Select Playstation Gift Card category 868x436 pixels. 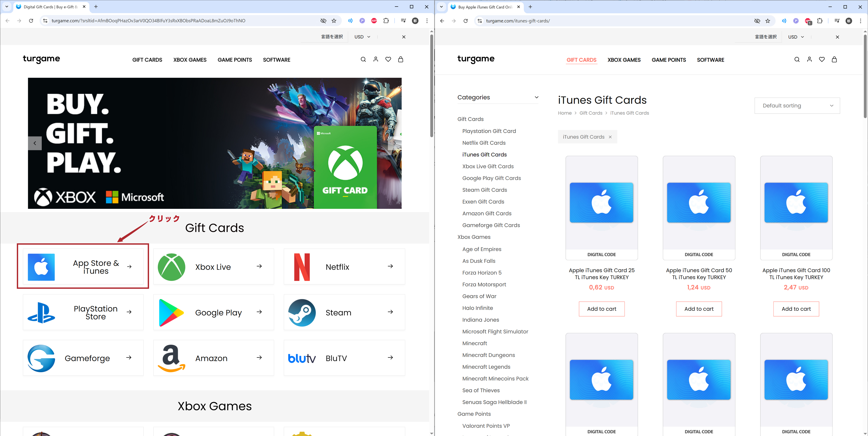pos(489,131)
